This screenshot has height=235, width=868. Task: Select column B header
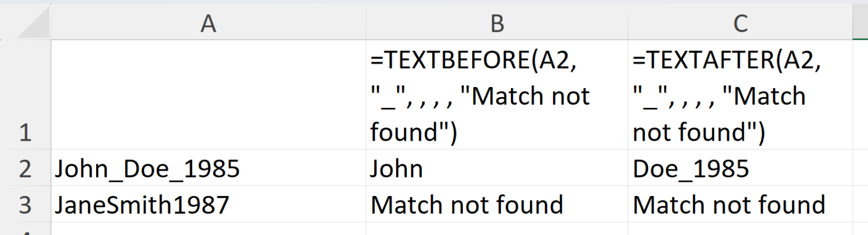[497, 24]
